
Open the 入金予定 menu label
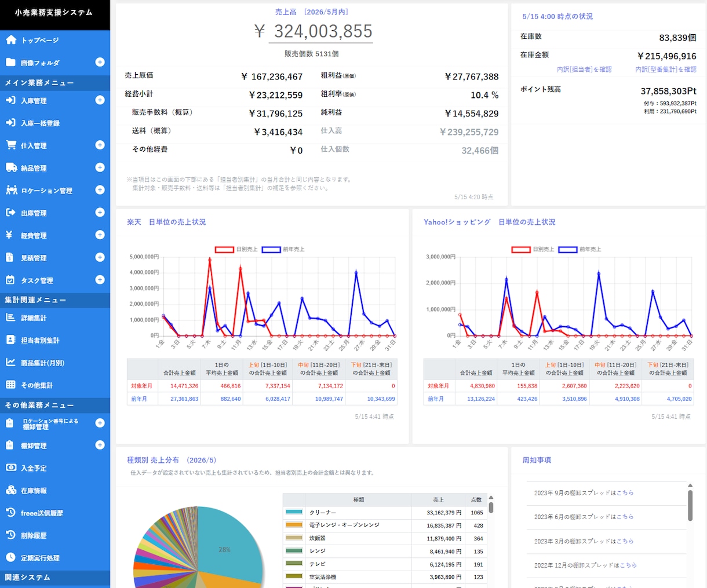[x=34, y=468]
